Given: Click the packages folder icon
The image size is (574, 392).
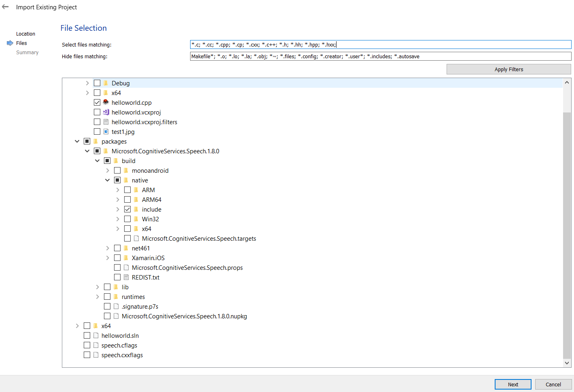Looking at the screenshot, I should click(95, 141).
